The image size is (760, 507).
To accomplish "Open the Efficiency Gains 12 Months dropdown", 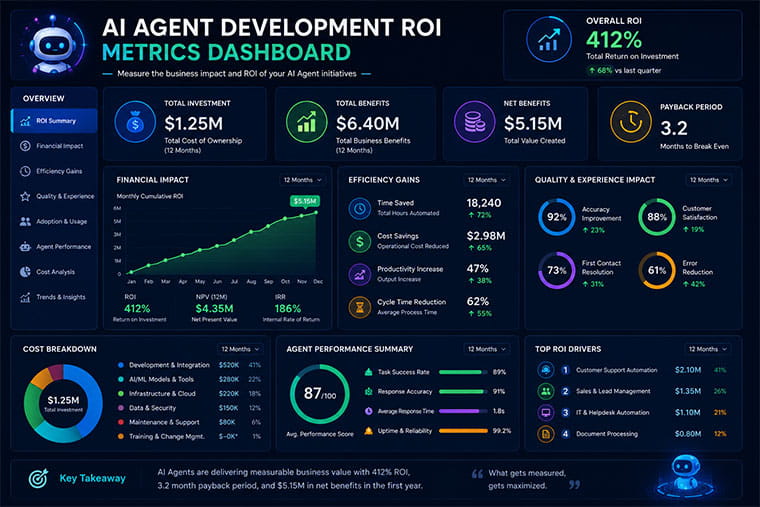I will (486, 180).
